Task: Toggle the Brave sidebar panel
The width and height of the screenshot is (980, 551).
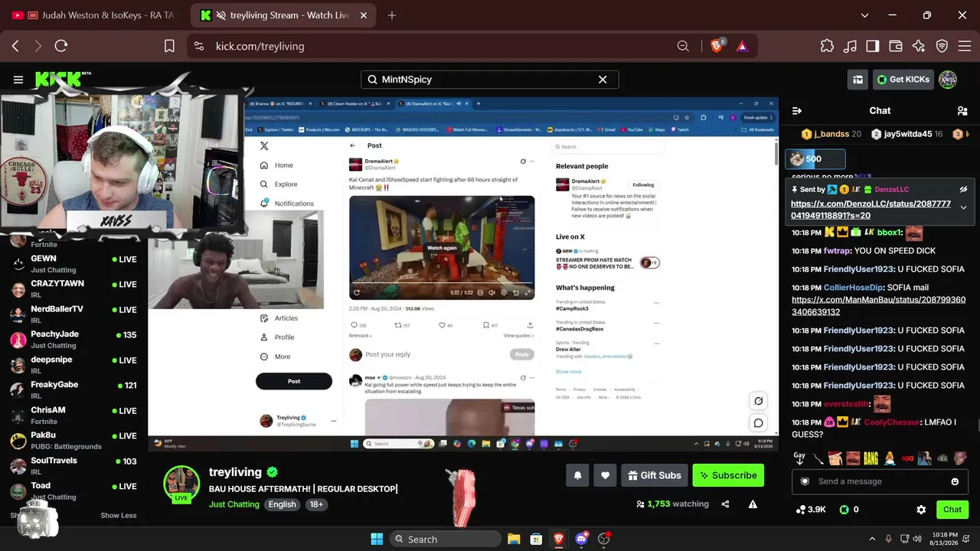Action: point(873,46)
